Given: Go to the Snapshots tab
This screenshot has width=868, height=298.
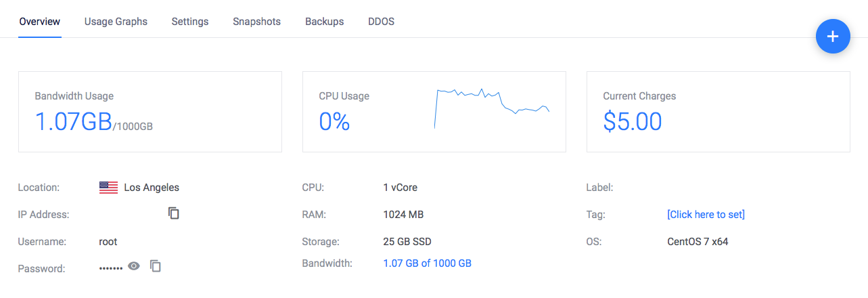Looking at the screenshot, I should pos(256,22).
